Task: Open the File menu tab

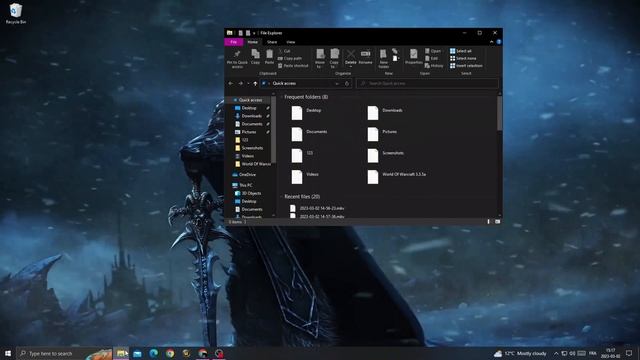Action: click(233, 42)
